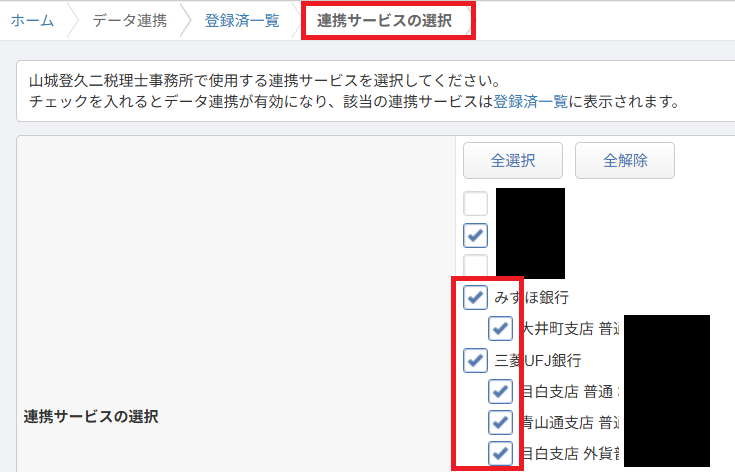Click the 全選択 button
Screen dimensions: 735x472
[513, 161]
